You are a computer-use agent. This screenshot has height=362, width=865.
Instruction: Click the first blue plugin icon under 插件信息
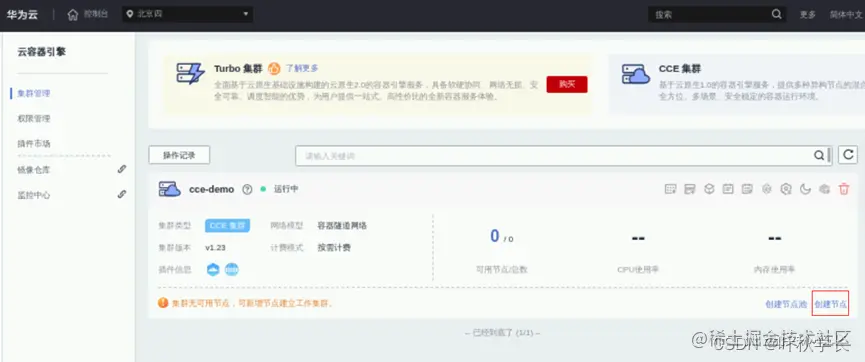tap(213, 269)
